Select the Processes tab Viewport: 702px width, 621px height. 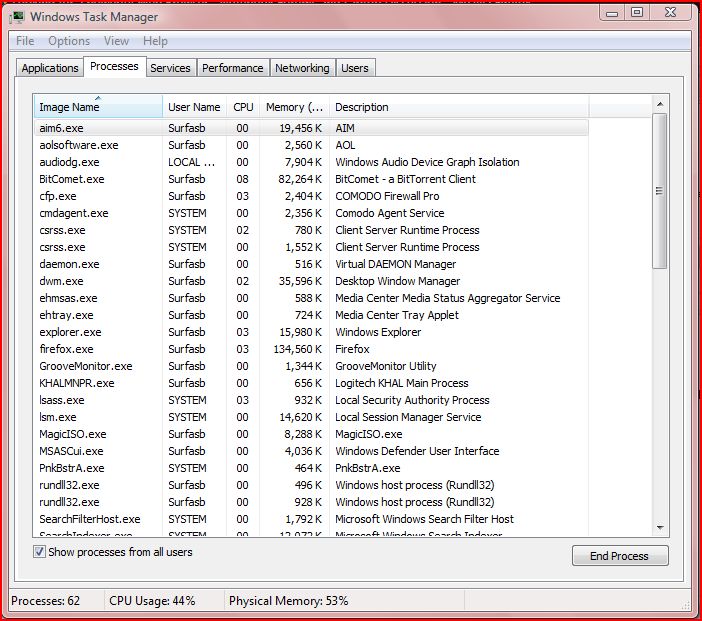pyautogui.click(x=115, y=66)
